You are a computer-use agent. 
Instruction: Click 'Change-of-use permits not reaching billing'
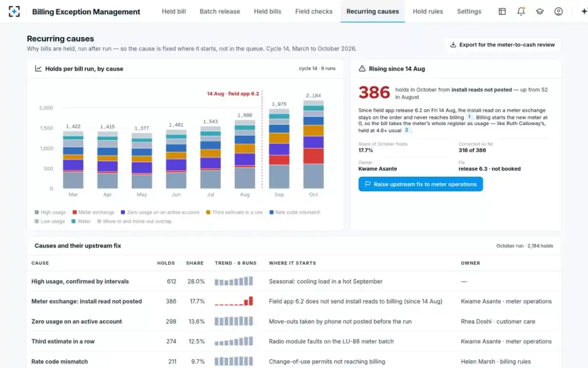coord(327,362)
